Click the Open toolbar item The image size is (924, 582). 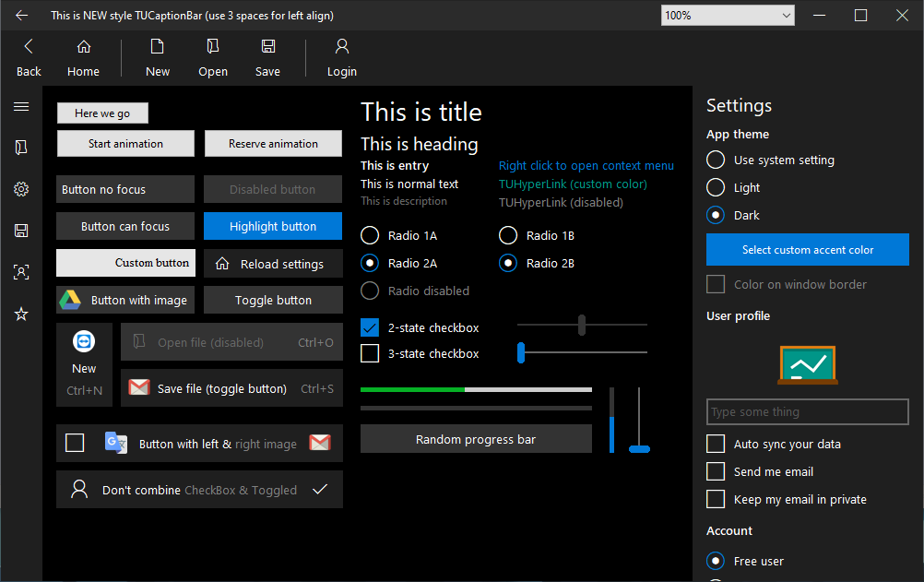coord(213,58)
